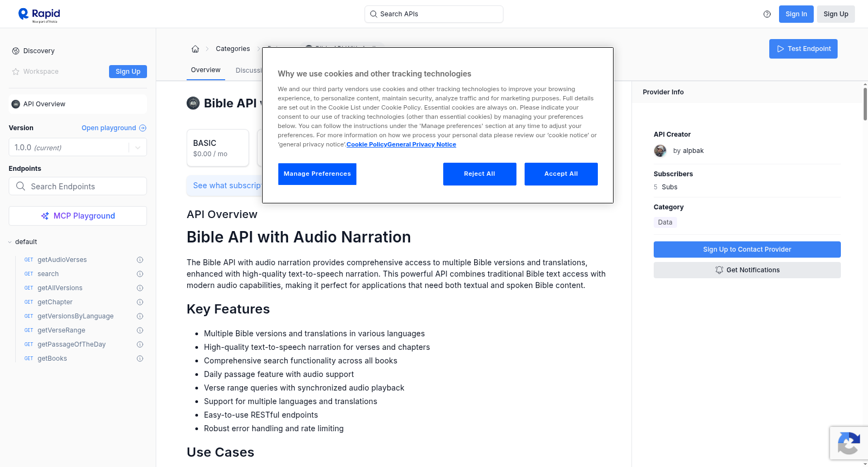Show info for getPassageOfTheDay endpoint

pyautogui.click(x=140, y=344)
